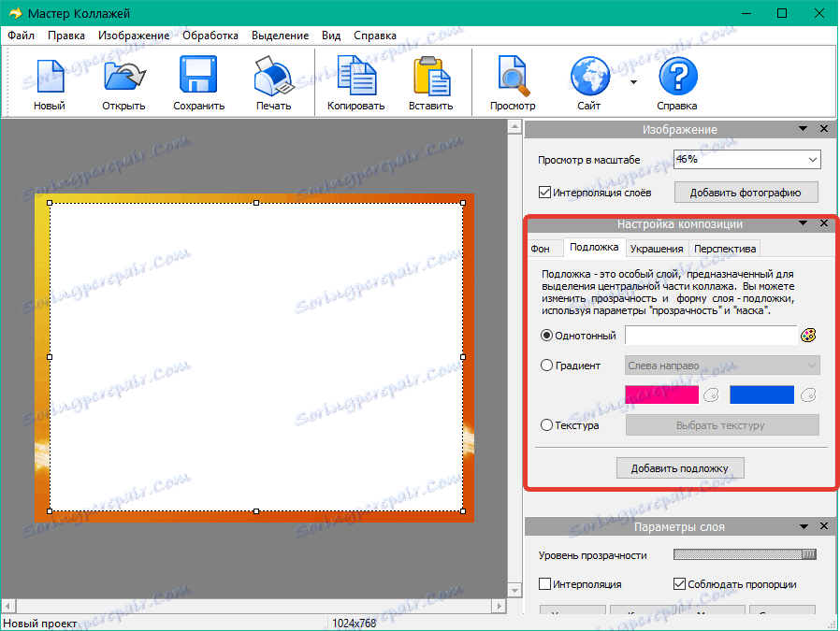This screenshot has height=631, width=840.
Task: Expand the arrow next to Сайт button
Action: 634,82
